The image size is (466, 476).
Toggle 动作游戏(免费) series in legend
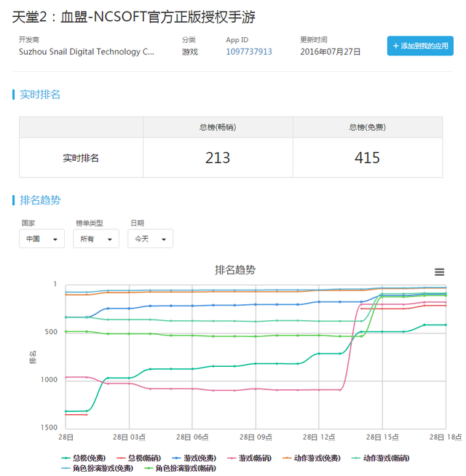[312, 458]
